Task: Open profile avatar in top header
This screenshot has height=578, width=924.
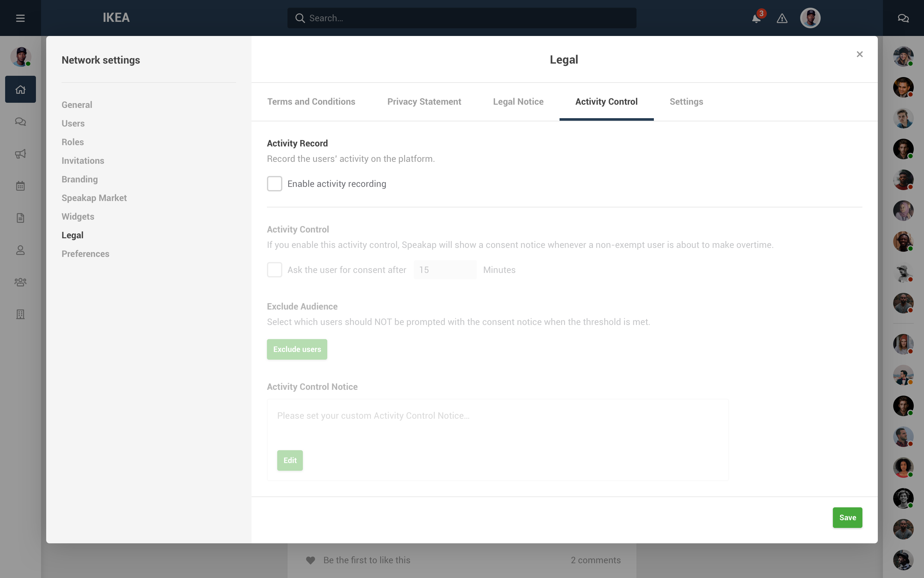Action: pyautogui.click(x=810, y=18)
